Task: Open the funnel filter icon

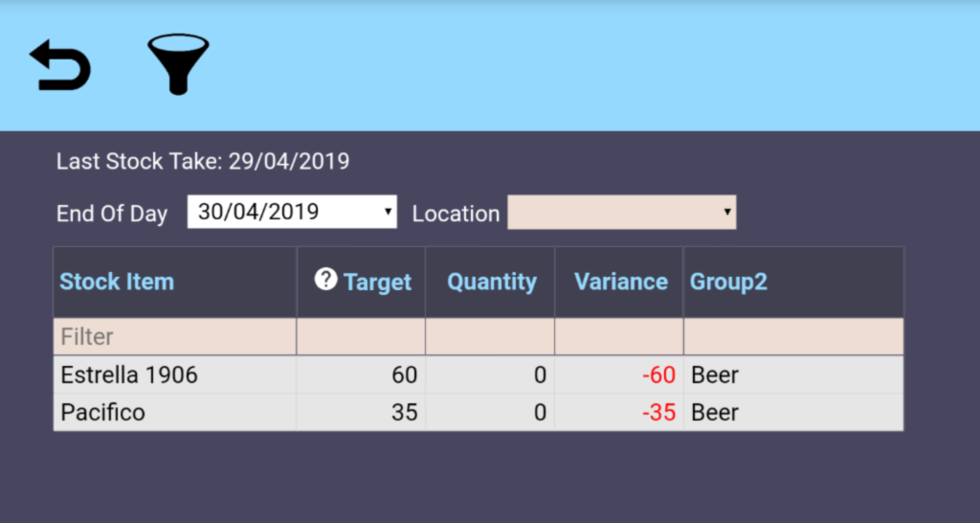Action: (x=178, y=64)
